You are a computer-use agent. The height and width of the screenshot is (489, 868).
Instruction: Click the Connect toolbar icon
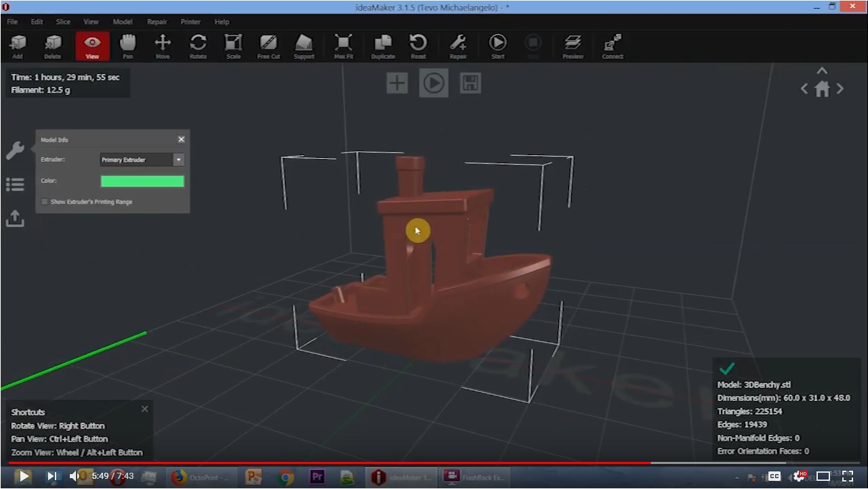click(x=613, y=46)
